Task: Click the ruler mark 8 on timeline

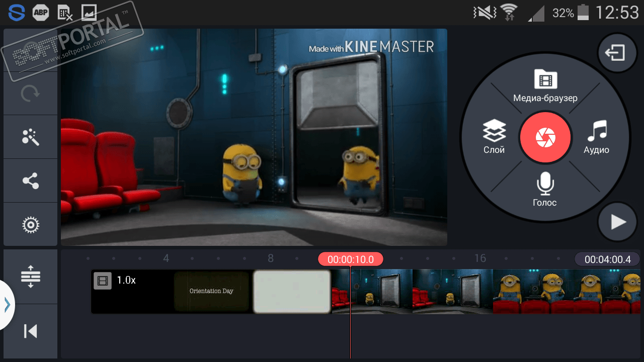Action: (271, 258)
